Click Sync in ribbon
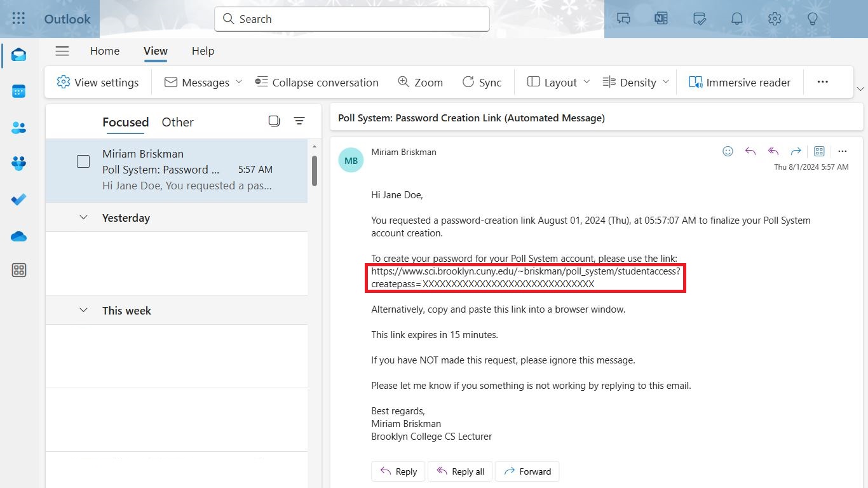The image size is (868, 488). point(482,82)
